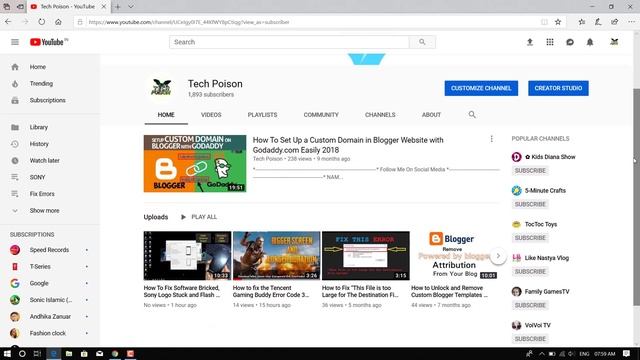Select the channel Home tab

(166, 115)
